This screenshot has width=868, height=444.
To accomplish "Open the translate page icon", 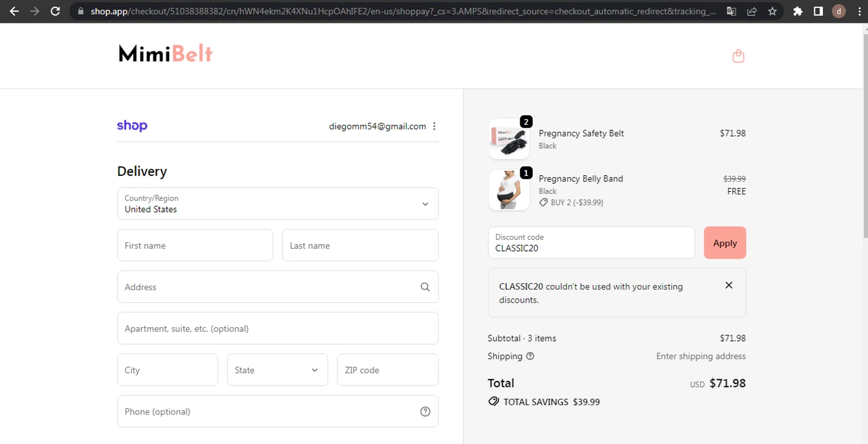I will (731, 11).
